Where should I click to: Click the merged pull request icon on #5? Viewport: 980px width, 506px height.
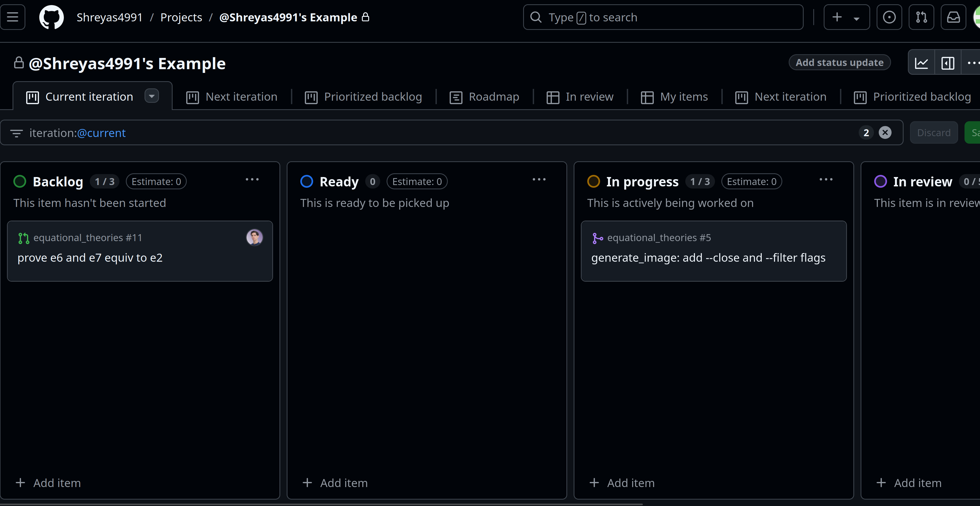point(597,238)
